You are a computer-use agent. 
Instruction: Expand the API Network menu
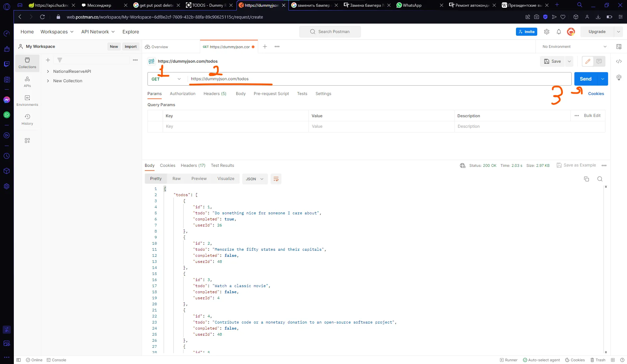point(98,32)
